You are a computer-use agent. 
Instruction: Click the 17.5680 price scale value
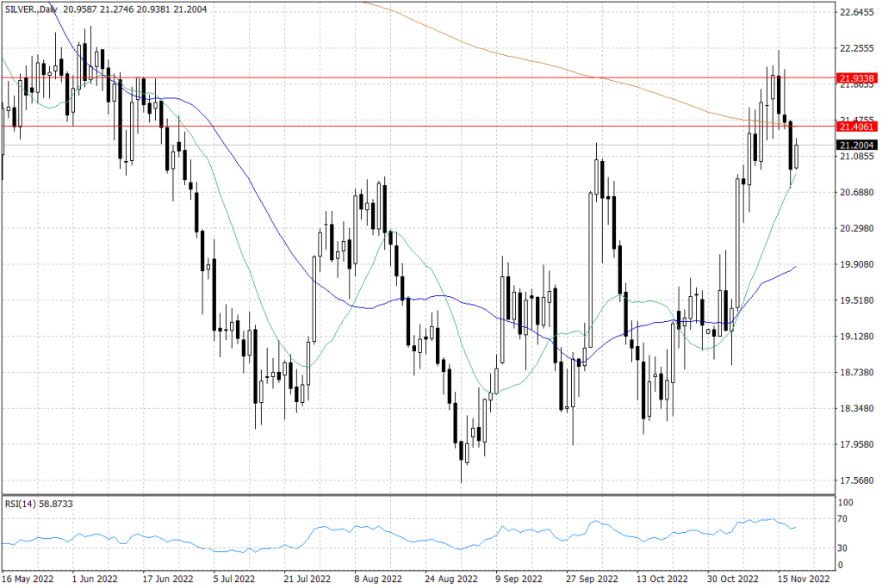pyautogui.click(x=856, y=480)
